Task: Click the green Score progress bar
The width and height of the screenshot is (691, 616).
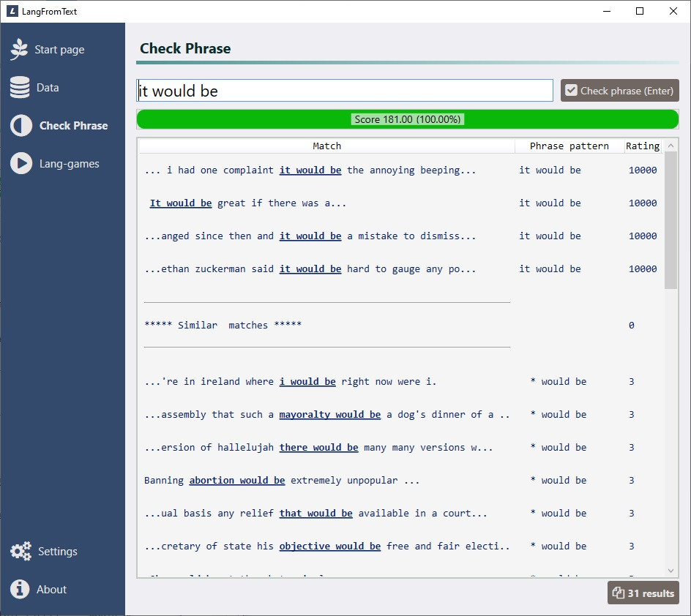Action: click(x=407, y=119)
